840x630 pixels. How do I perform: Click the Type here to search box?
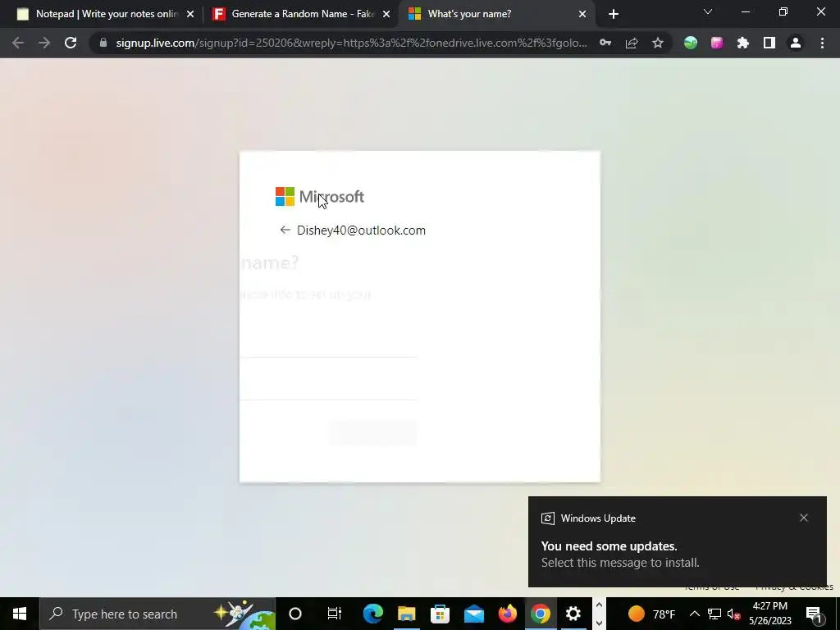[157, 614]
